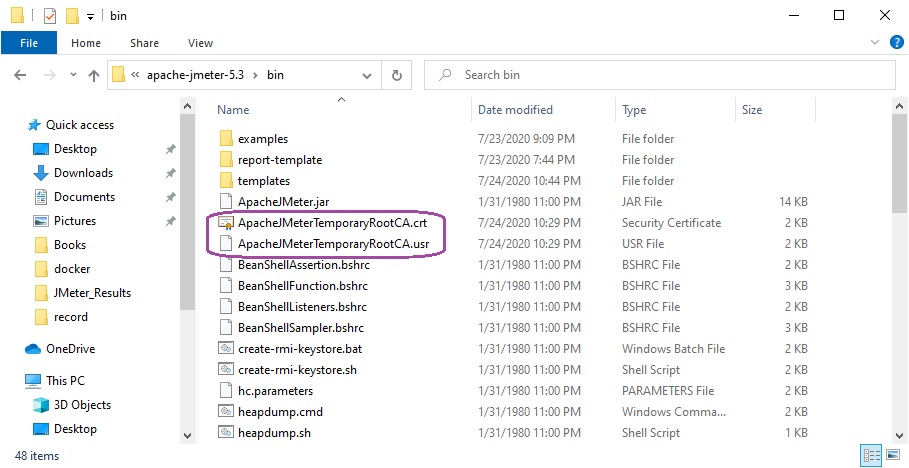
Task: Click the bin breadcrumb segment
Action: click(275, 75)
